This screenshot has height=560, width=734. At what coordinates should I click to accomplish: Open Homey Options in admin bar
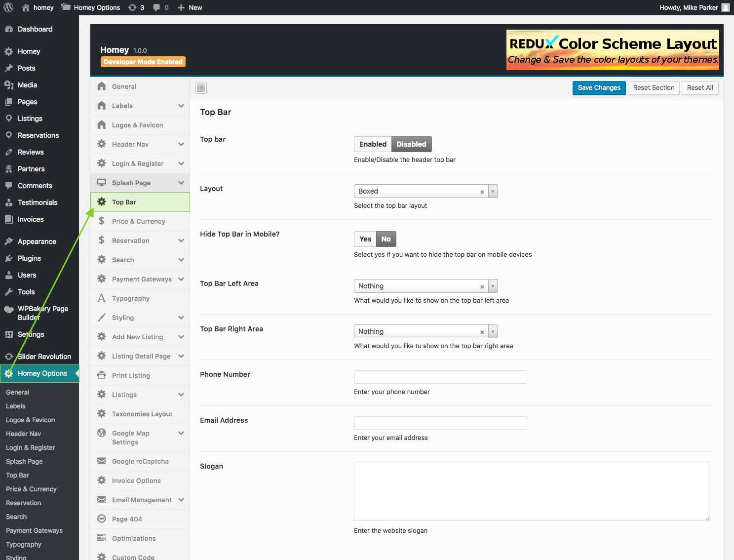point(91,7)
